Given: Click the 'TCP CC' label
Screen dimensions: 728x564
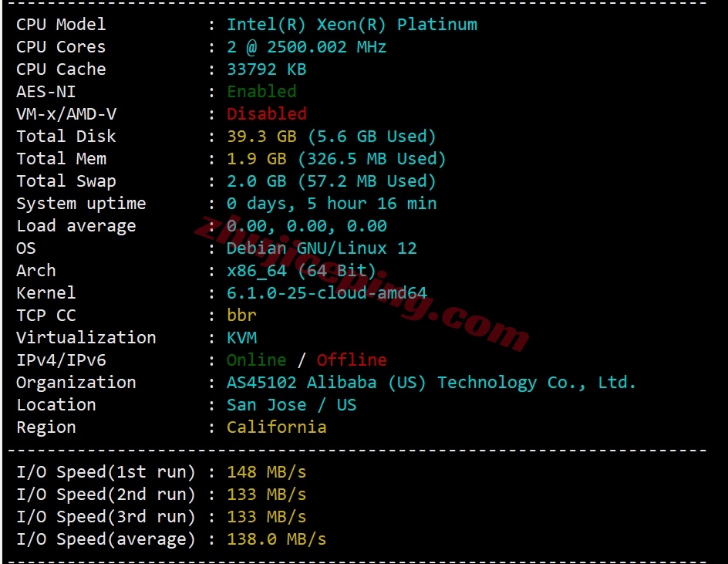Looking at the screenshot, I should pos(46,315).
